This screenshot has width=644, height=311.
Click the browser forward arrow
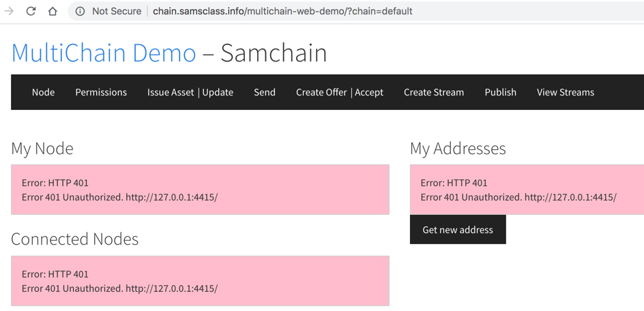coord(10,11)
